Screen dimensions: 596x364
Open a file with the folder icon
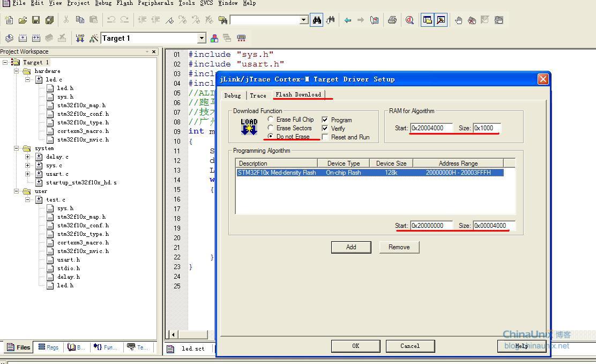coord(23,20)
